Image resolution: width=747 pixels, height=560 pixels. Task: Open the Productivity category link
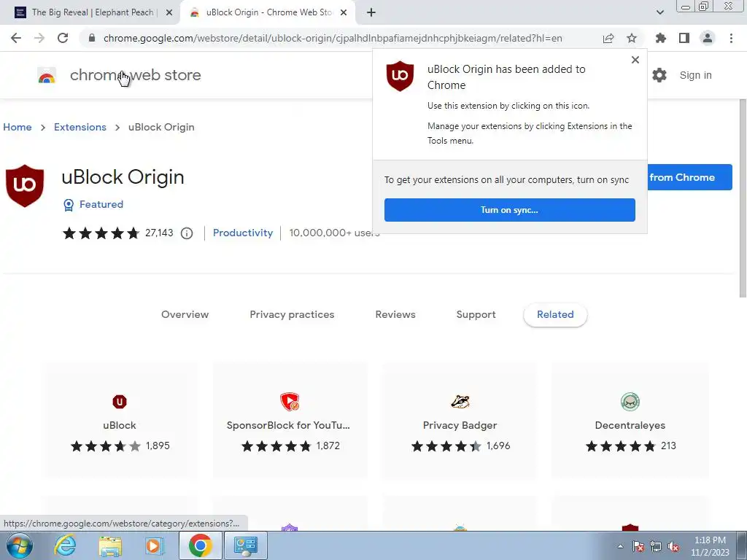coord(243,233)
